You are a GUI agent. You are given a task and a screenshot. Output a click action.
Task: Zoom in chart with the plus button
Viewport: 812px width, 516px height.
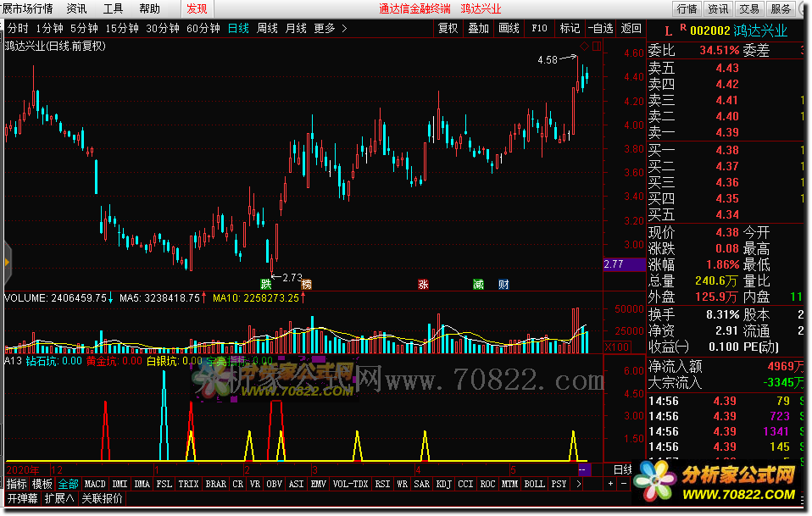pyautogui.click(x=611, y=484)
